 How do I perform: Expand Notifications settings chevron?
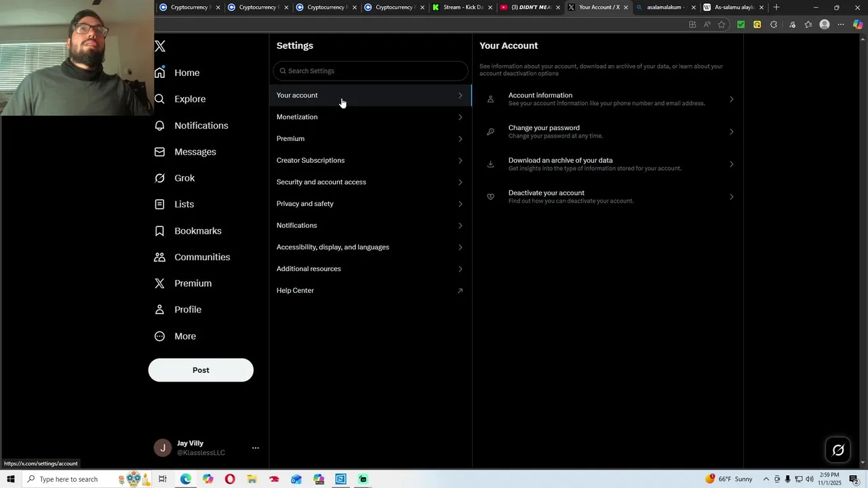coord(460,226)
